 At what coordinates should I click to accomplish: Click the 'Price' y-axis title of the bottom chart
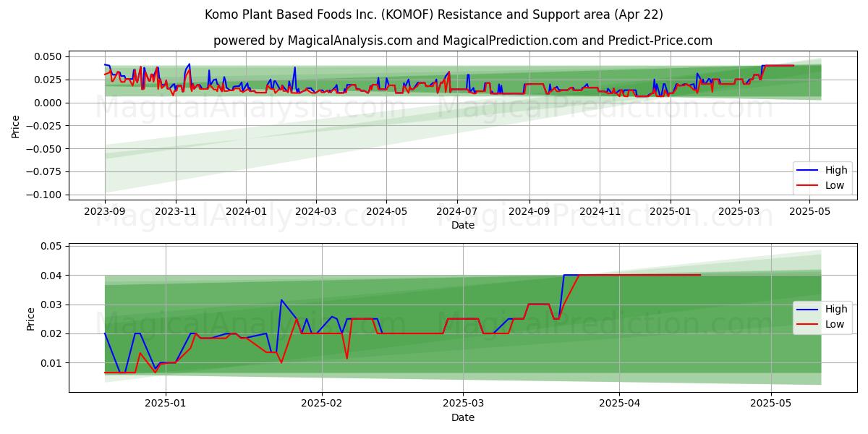coord(30,319)
